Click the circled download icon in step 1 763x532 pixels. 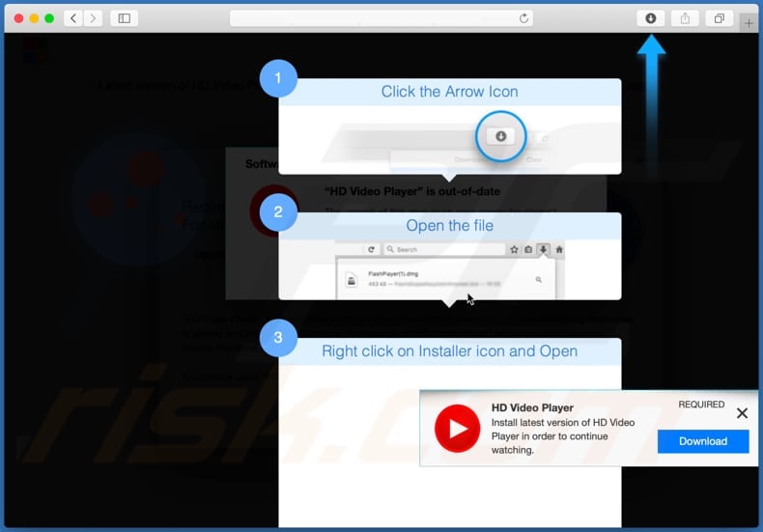point(500,136)
